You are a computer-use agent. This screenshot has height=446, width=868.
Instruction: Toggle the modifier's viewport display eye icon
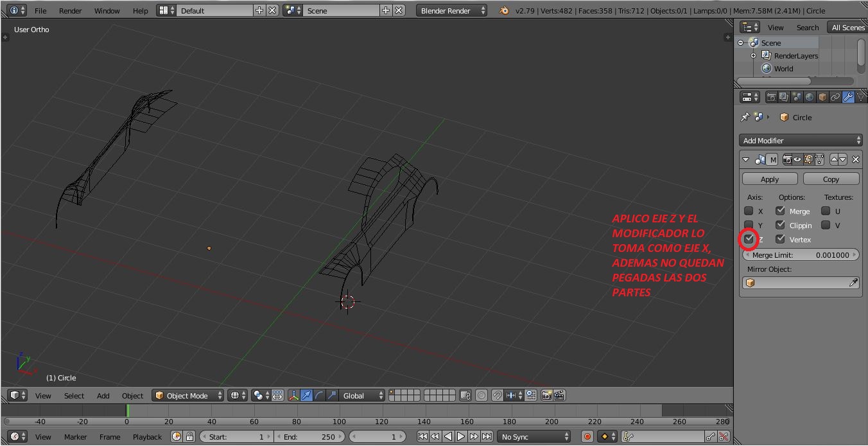tap(797, 159)
